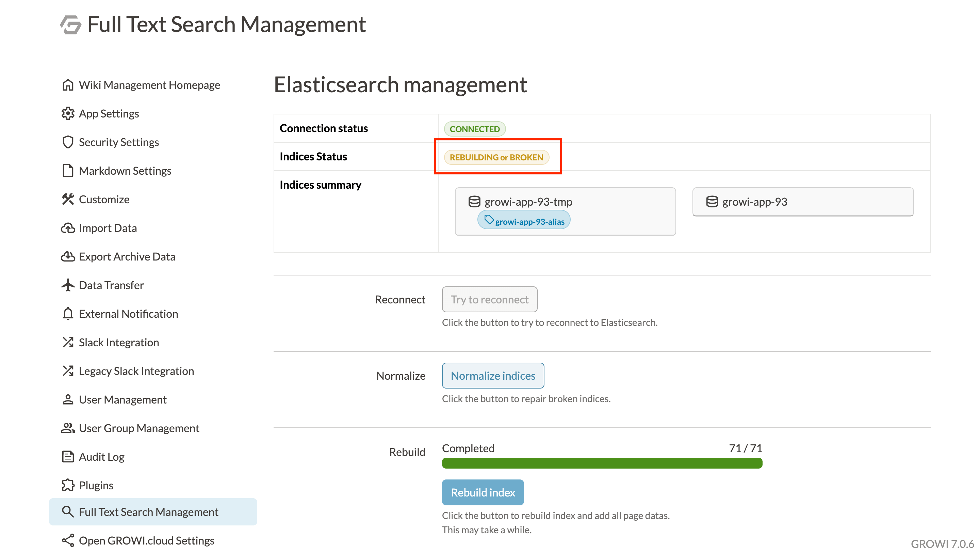This screenshot has height=552, width=980.
Task: Click the document icon for Markdown Settings
Action: pyautogui.click(x=68, y=171)
